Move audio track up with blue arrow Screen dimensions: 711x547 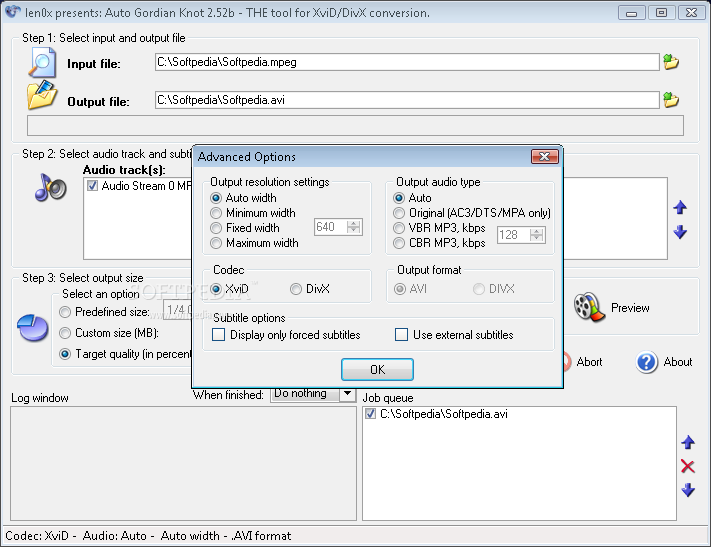(680, 208)
